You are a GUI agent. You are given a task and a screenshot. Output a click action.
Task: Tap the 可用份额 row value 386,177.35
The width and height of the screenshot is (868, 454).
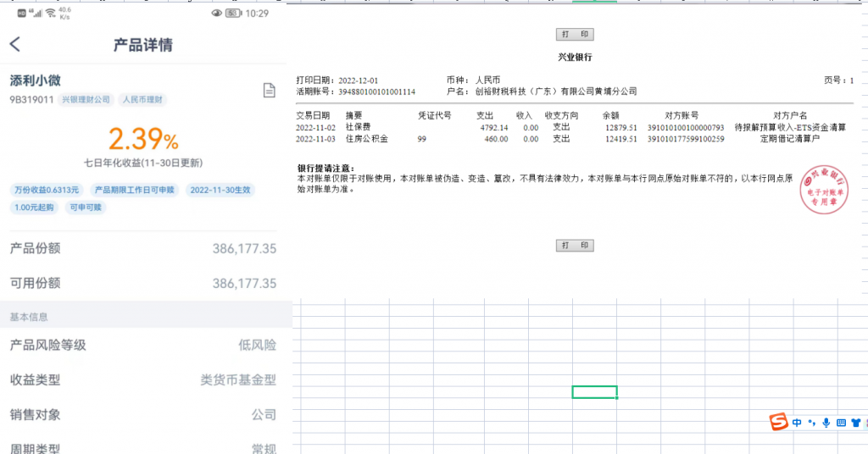point(244,284)
